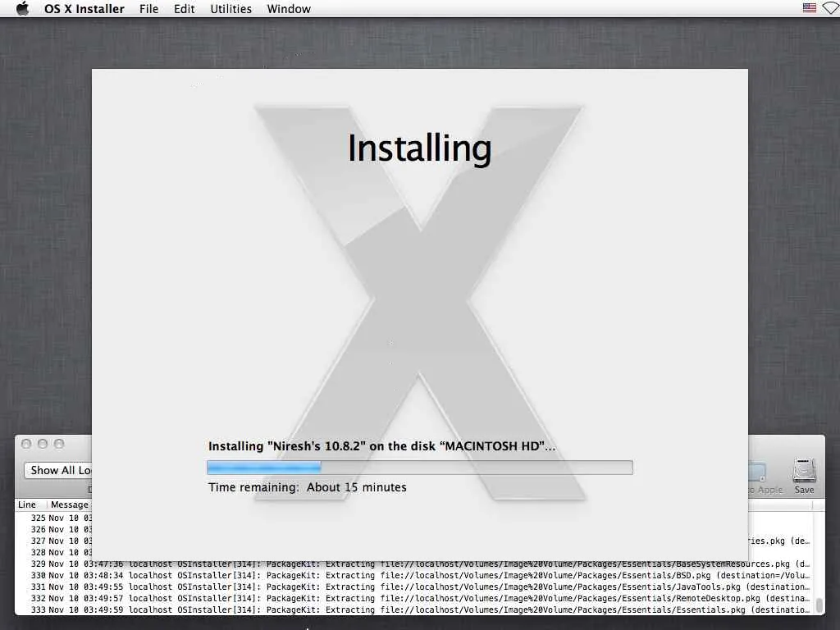840x630 pixels.
Task: Open the Edit menu
Action: click(185, 9)
